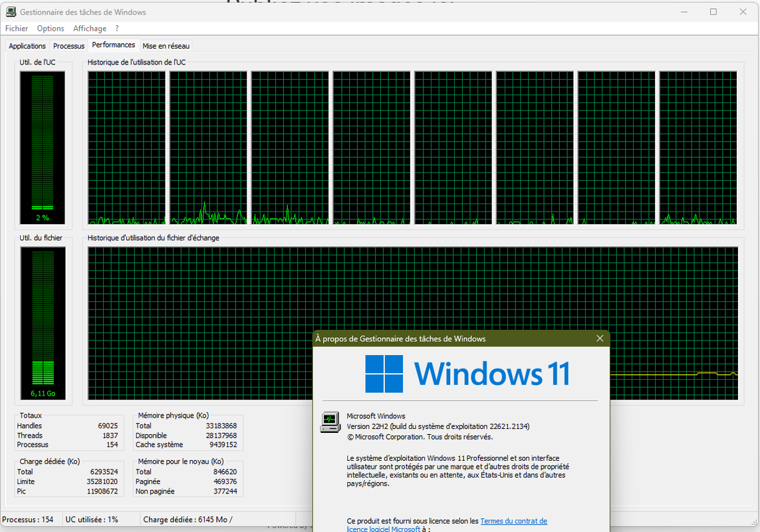Click the second CPU core history graph

[208, 148]
